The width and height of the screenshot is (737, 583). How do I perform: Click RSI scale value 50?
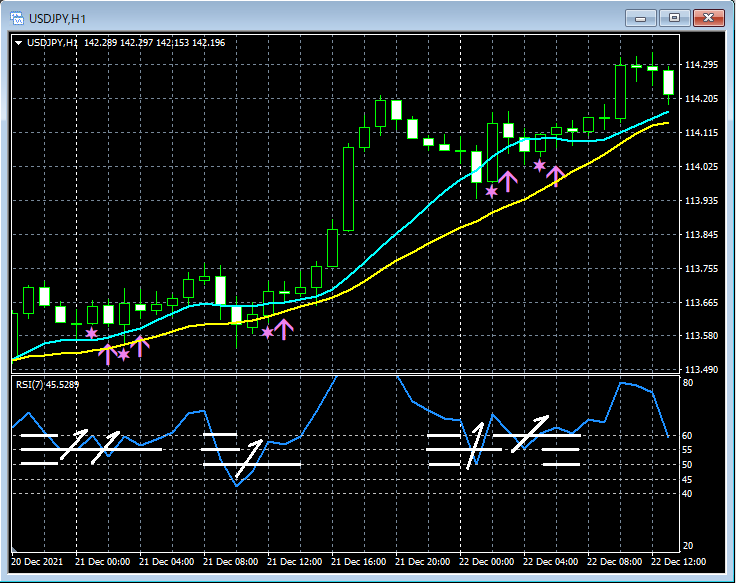687,465
